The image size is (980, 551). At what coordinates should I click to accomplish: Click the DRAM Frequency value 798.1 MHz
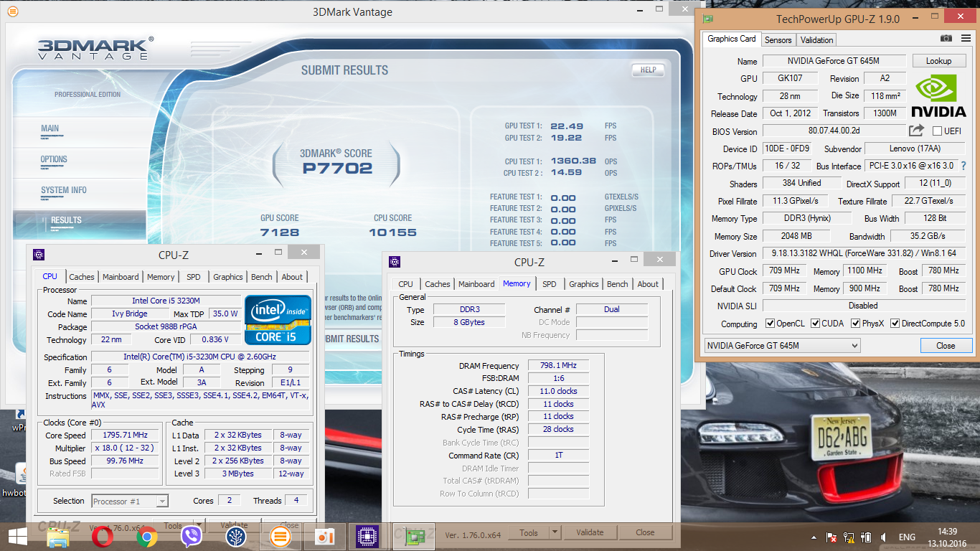[x=557, y=365]
